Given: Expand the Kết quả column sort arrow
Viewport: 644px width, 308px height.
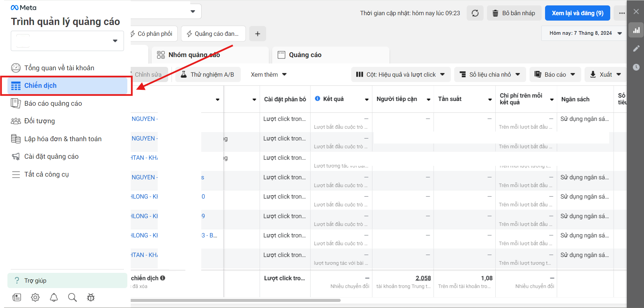Looking at the screenshot, I should tap(367, 100).
